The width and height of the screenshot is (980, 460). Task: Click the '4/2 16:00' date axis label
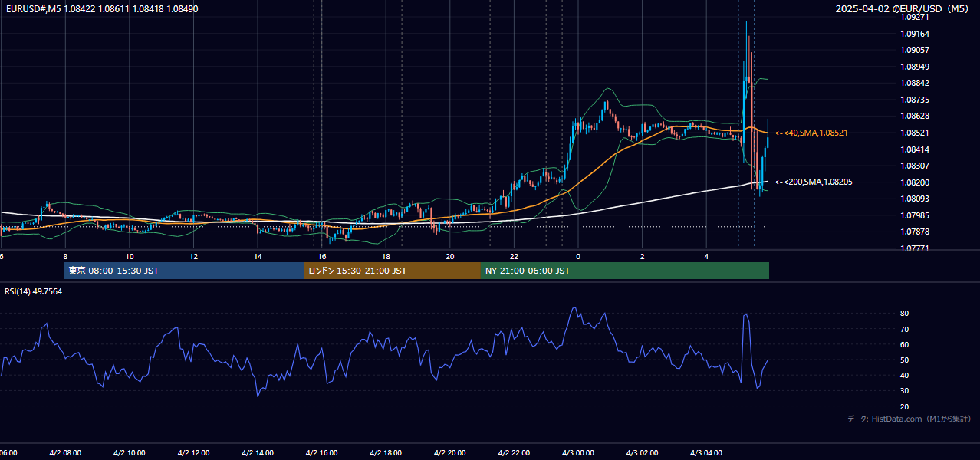click(322, 453)
